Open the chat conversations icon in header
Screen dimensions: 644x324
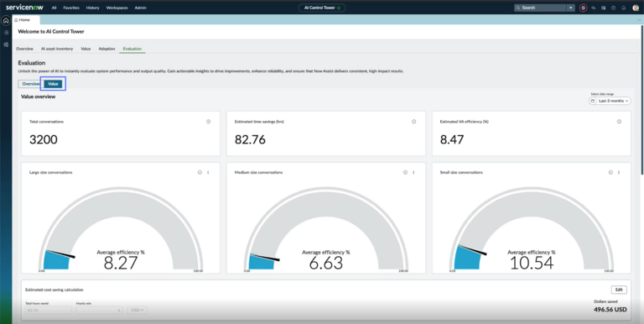[594, 8]
